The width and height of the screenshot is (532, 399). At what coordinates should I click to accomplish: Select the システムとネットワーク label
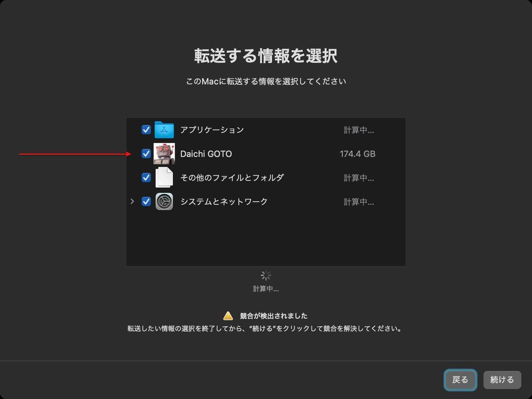224,202
